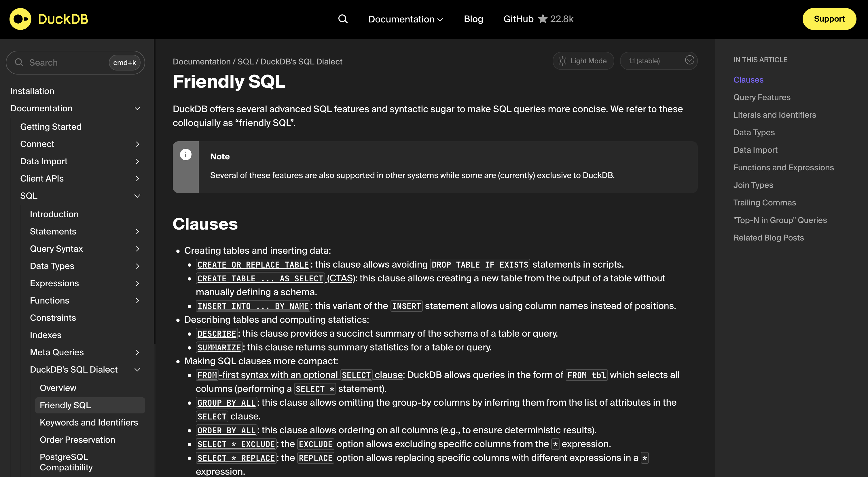Open the 1.1 (stable) version dropdown
The width and height of the screenshot is (868, 477).
[x=658, y=61]
